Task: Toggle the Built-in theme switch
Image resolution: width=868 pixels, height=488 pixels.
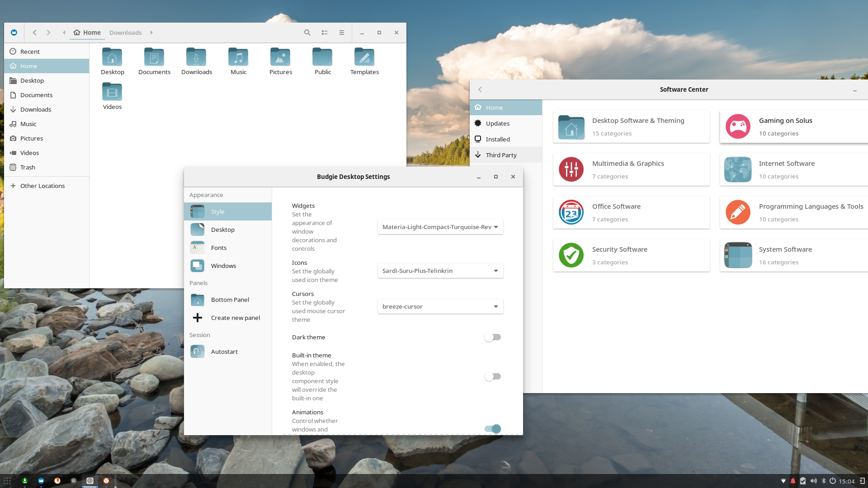Action: point(493,376)
